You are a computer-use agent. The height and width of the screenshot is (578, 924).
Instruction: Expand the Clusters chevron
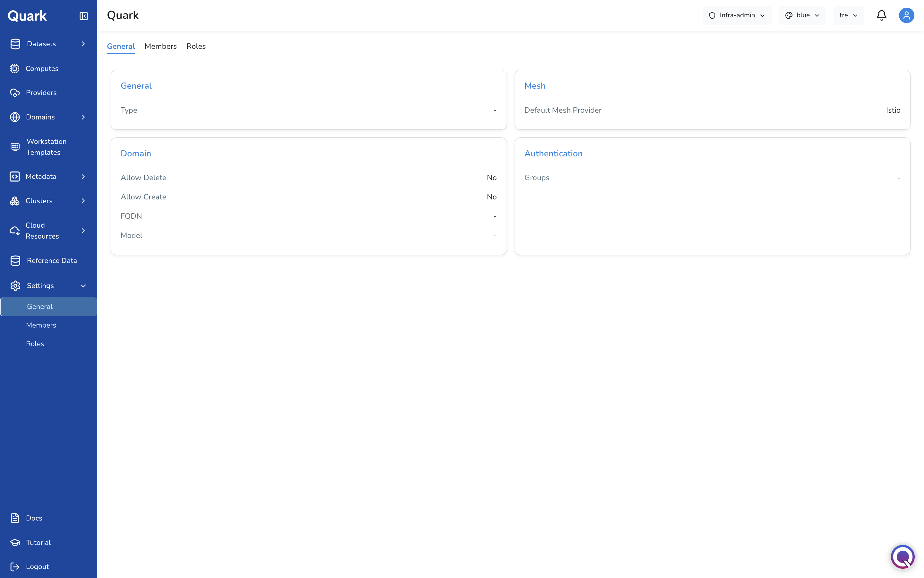(x=83, y=201)
